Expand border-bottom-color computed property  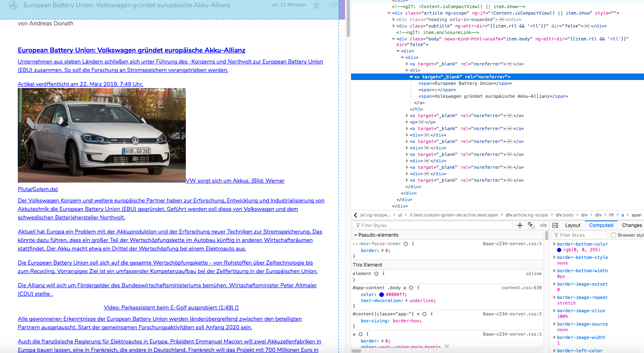point(554,244)
